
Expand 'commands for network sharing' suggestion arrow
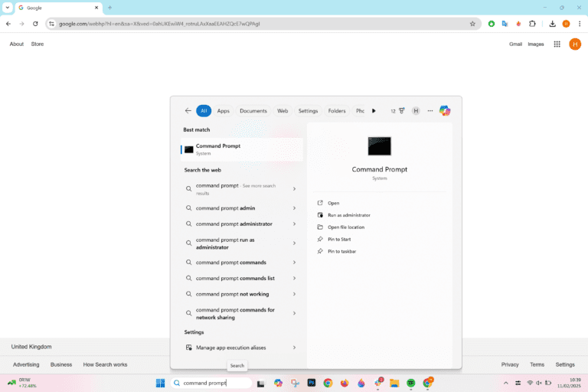coord(294,313)
